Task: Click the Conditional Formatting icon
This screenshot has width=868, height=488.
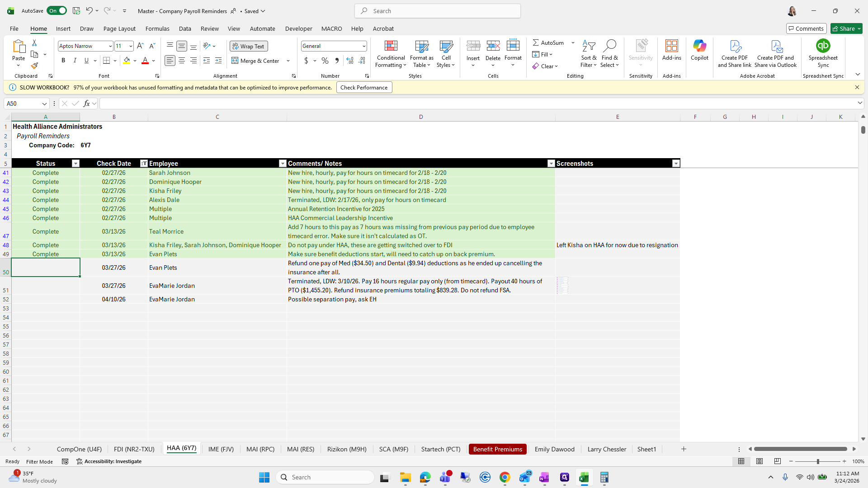Action: pyautogui.click(x=391, y=47)
